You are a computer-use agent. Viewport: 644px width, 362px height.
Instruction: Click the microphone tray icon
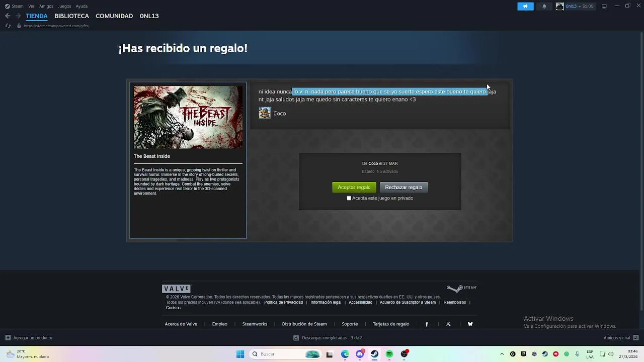(577, 354)
